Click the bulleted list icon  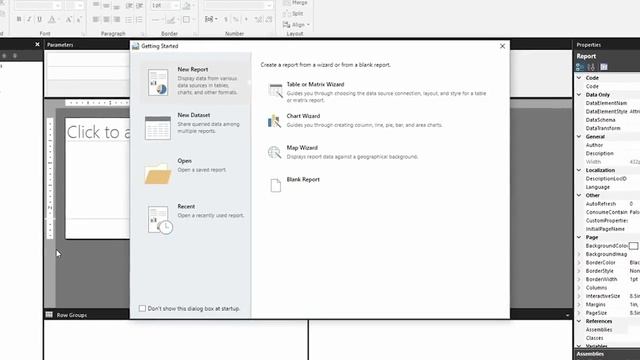click(129, 19)
